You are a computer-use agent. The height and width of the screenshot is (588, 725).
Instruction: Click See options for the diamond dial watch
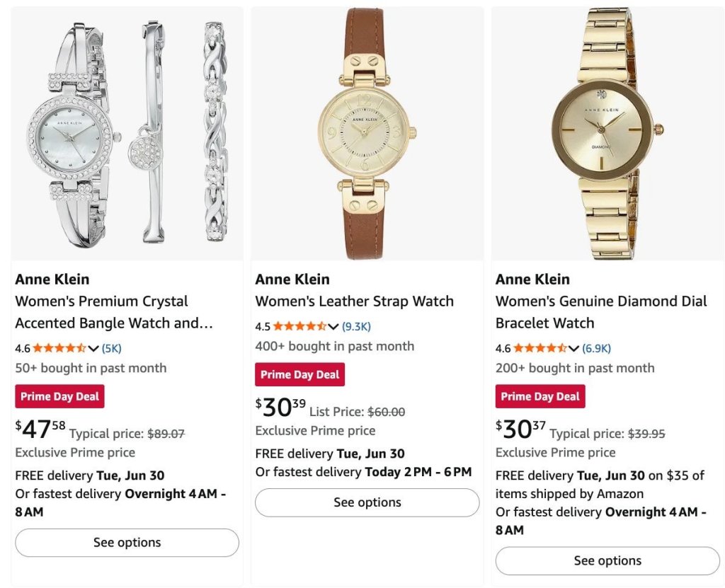point(607,560)
